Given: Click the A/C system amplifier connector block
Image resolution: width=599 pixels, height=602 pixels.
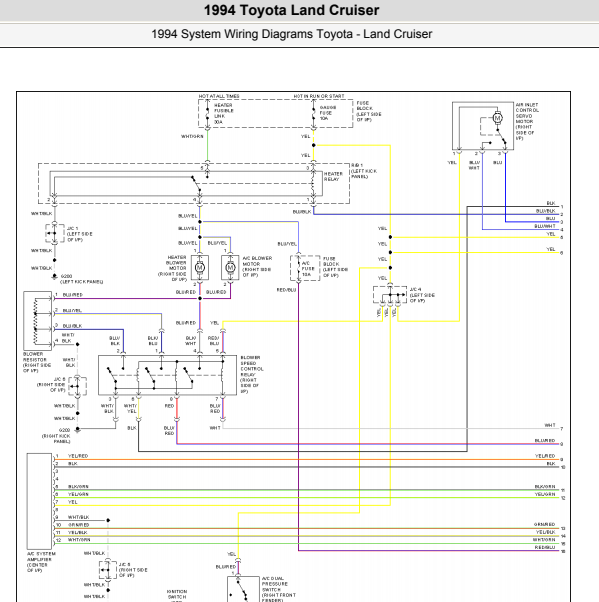Looking at the screenshot, I should (39, 501).
